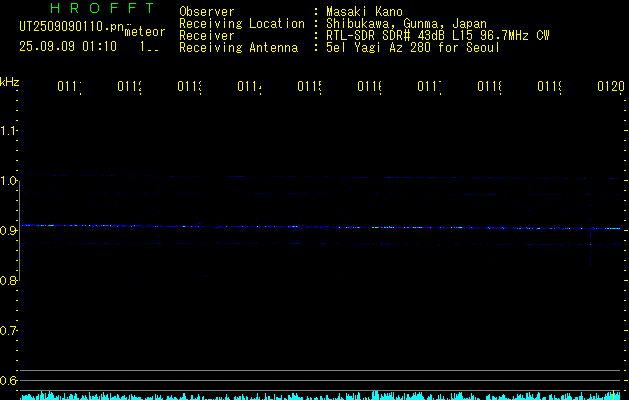The width and height of the screenshot is (629, 400).
Task: Click the 0.9 kHz axis label
Action: (8, 231)
